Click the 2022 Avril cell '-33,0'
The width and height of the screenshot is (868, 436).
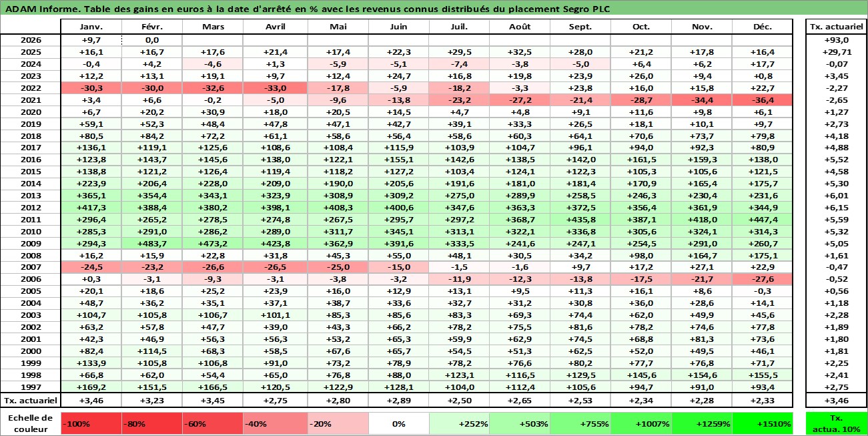click(274, 88)
